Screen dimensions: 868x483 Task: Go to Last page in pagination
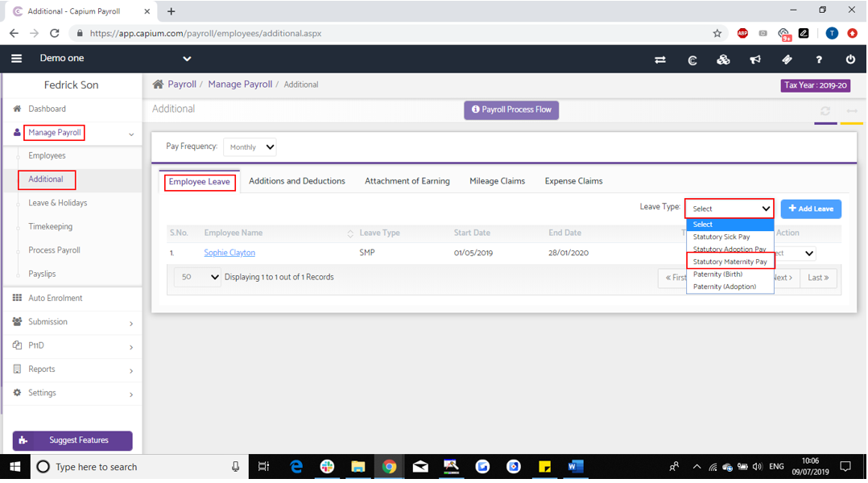pyautogui.click(x=818, y=278)
